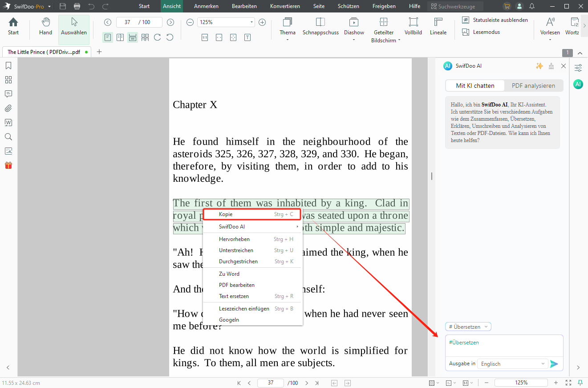Open the attachments paperclip panel
This screenshot has width=588, height=388.
(8, 108)
